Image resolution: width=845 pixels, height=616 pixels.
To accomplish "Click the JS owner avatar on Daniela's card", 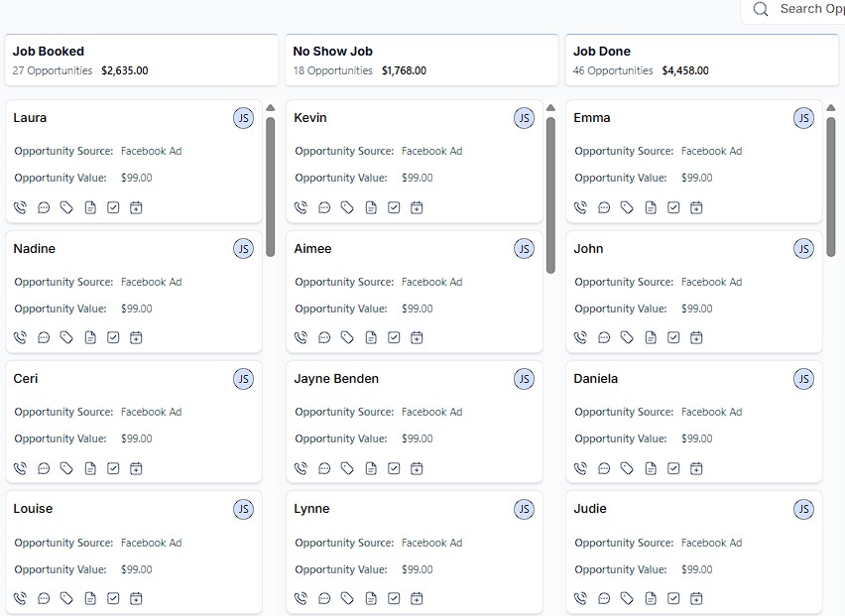I will click(x=803, y=379).
